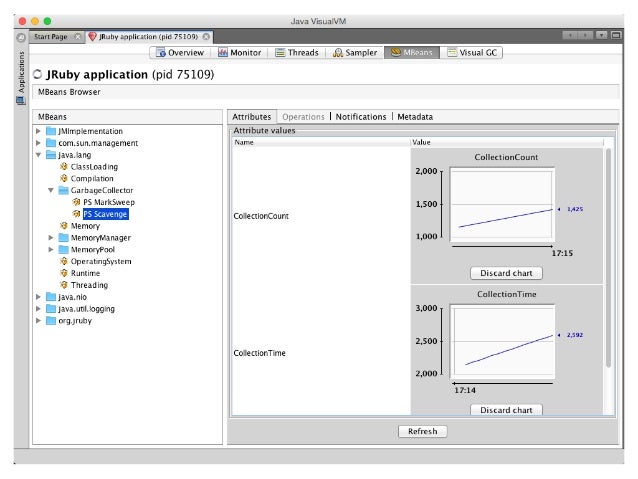The image size is (638, 479).
Task: Click the attribute values vertical scrollbar
Action: 607,260
